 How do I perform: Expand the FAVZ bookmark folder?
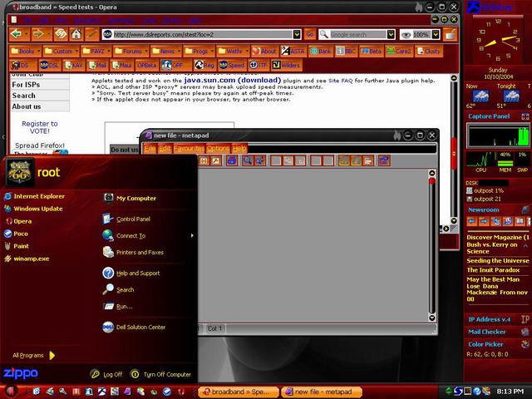(x=96, y=51)
